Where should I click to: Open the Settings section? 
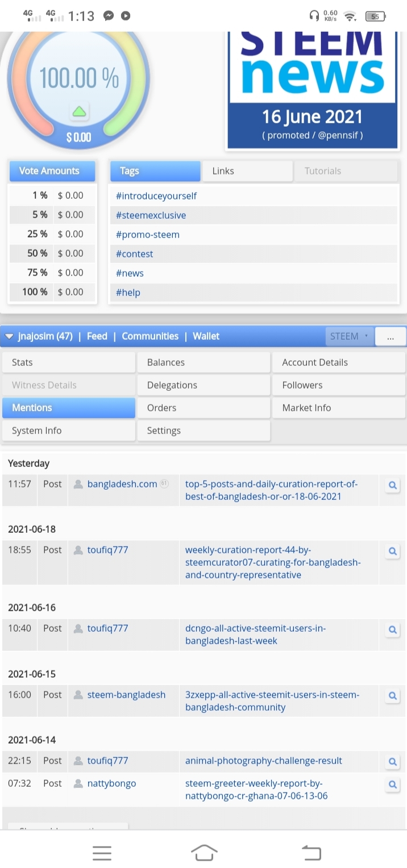pyautogui.click(x=204, y=431)
